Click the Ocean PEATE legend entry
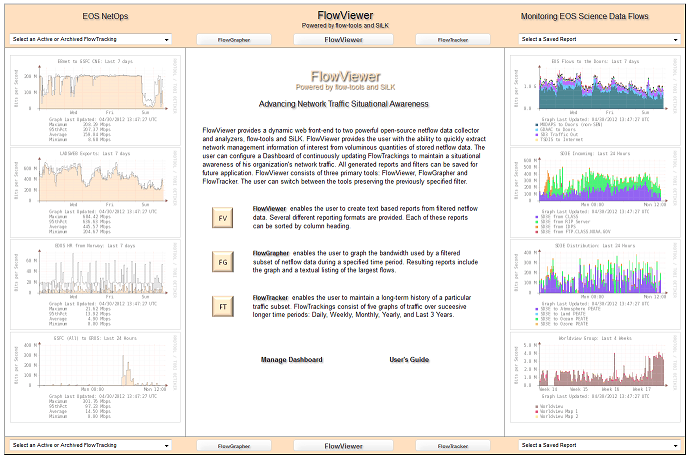Image resolution: width=689 pixels, height=457 pixels. click(x=562, y=319)
